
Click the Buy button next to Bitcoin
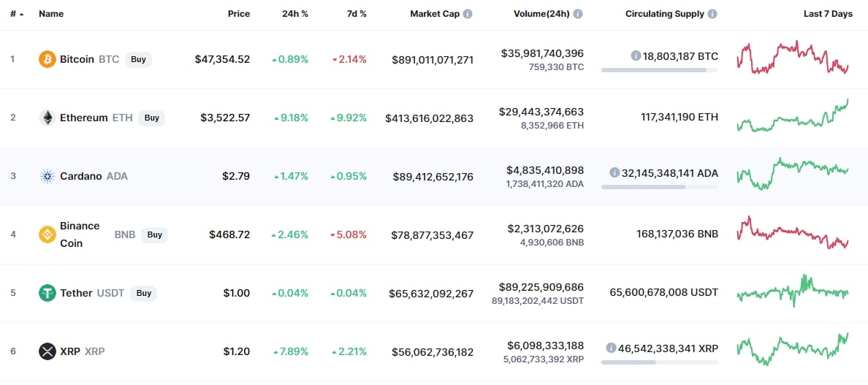tap(138, 59)
